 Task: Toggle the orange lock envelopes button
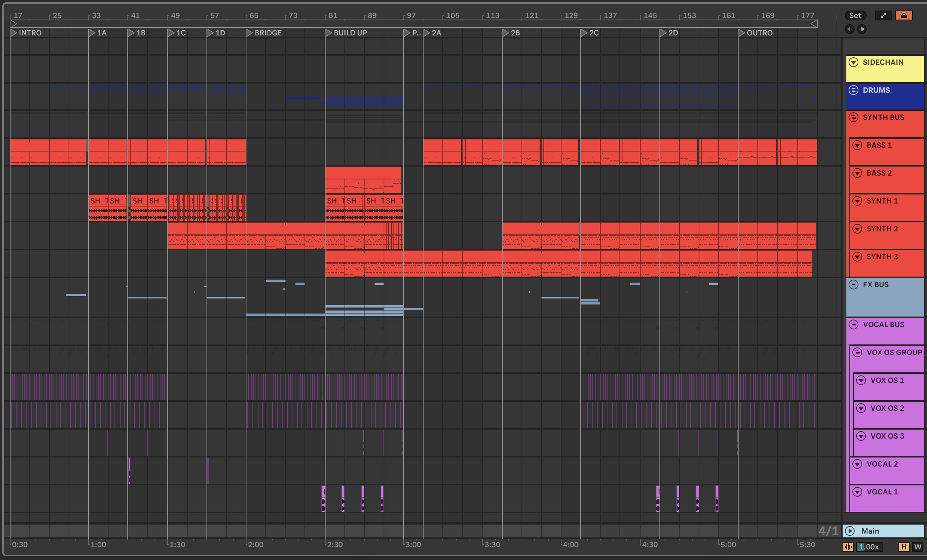(904, 15)
